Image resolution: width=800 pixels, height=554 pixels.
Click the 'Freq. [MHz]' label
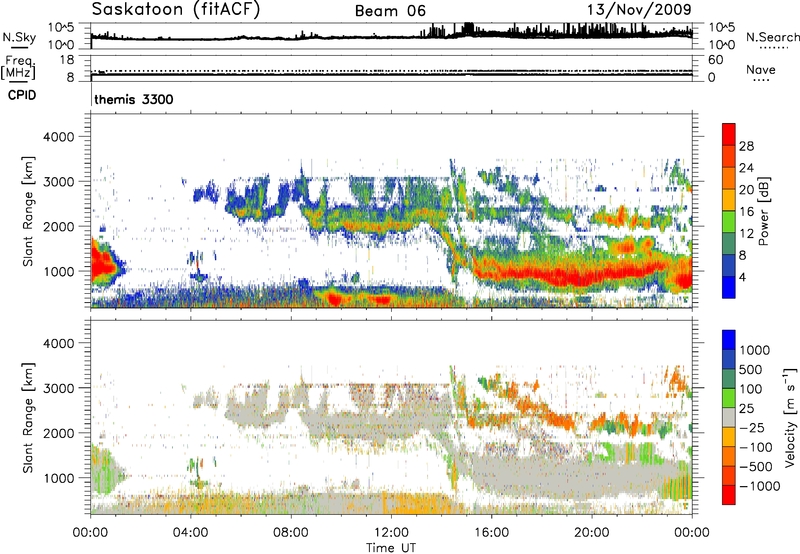[18, 67]
